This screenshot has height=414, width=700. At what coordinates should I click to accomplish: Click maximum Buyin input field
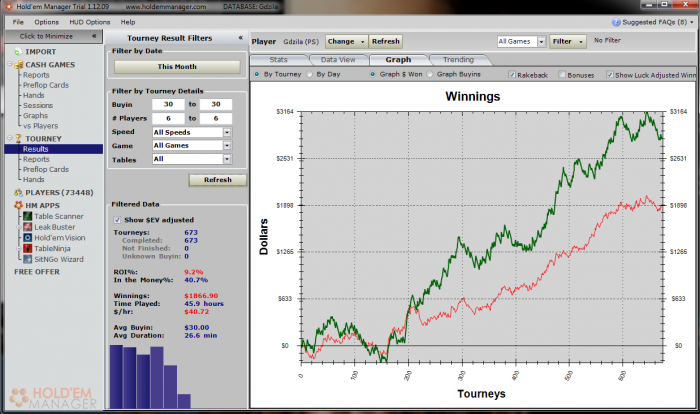click(216, 105)
